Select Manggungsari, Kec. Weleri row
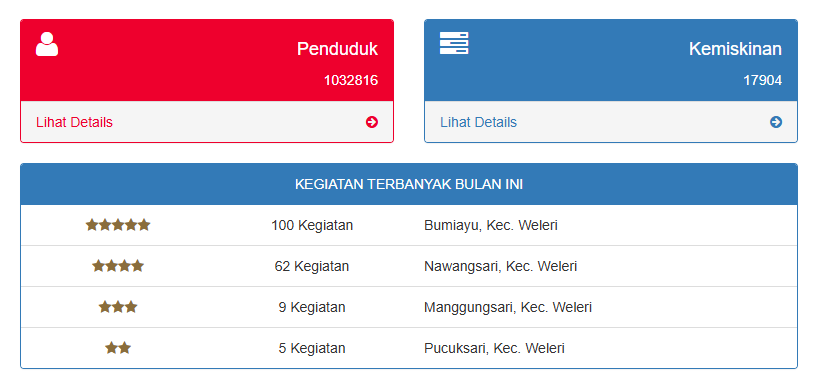 click(x=409, y=307)
